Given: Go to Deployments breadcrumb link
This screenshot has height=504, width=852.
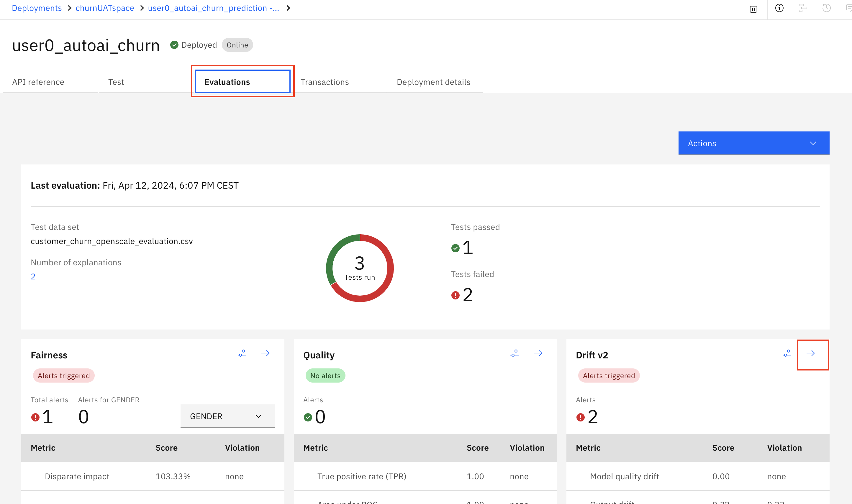Looking at the screenshot, I should [37, 8].
